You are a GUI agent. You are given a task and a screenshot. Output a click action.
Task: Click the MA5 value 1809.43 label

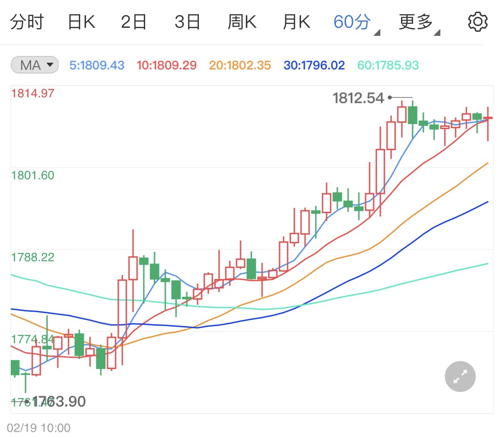tap(97, 65)
